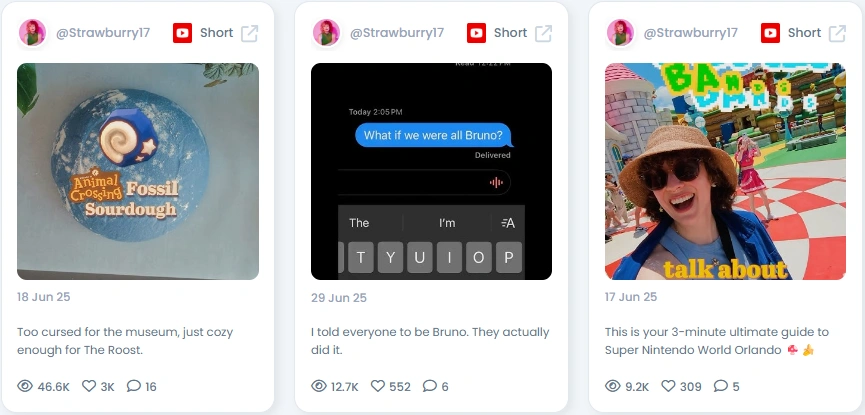Click @Strawburry17 username on the first card
This screenshot has width=865, height=415.
[x=103, y=33]
